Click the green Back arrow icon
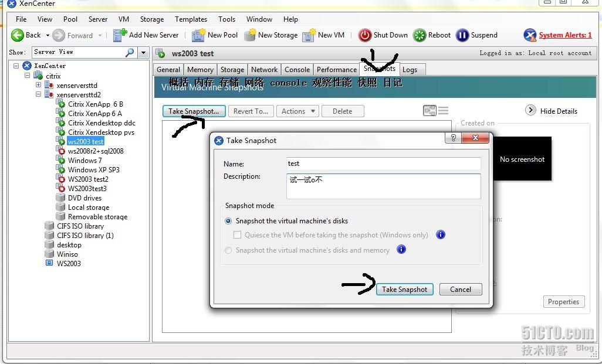This screenshot has height=364, width=602. (x=17, y=35)
